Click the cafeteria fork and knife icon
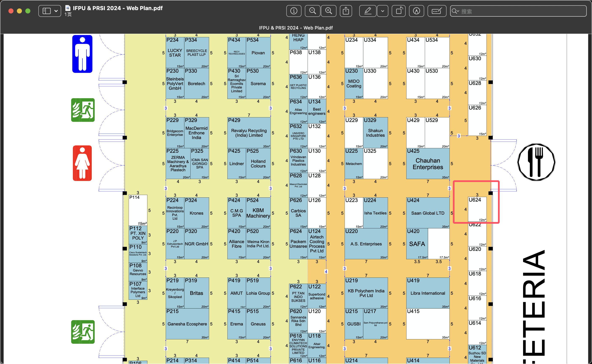 coord(536,162)
